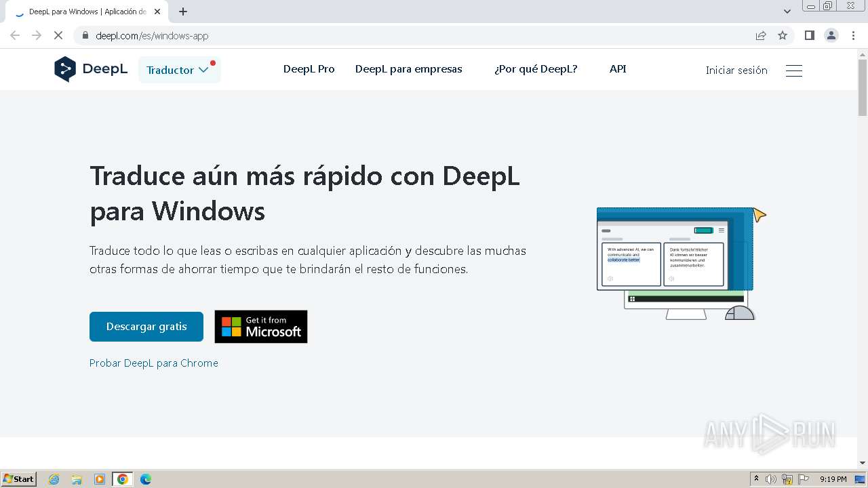Open the Traductor dropdown menu

(x=180, y=70)
